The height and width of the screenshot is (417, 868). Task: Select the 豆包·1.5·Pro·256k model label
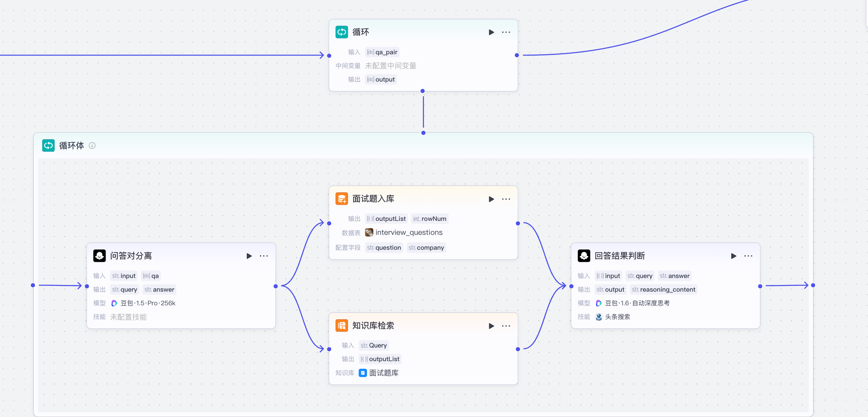[148, 303]
